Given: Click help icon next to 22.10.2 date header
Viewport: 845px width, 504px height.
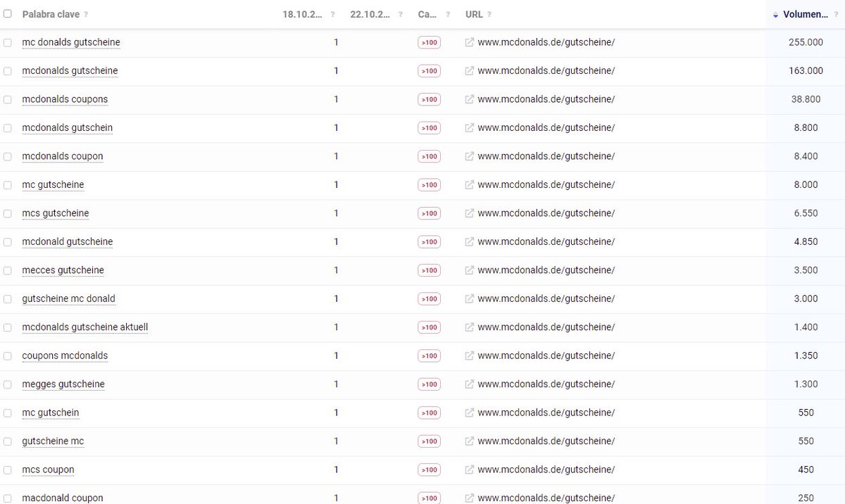Looking at the screenshot, I should [x=401, y=15].
